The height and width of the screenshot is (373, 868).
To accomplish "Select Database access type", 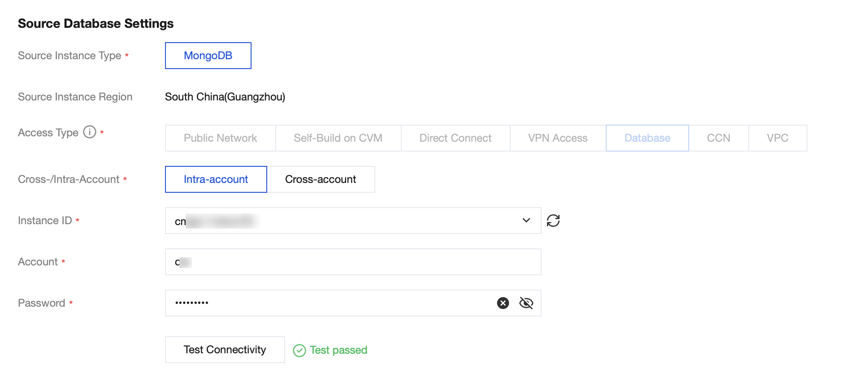I will [647, 138].
